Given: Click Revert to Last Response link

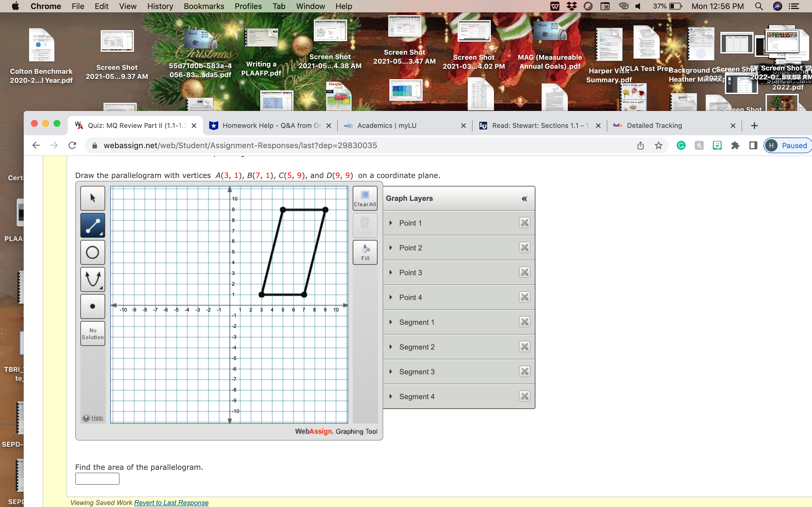Looking at the screenshot, I should (171, 502).
